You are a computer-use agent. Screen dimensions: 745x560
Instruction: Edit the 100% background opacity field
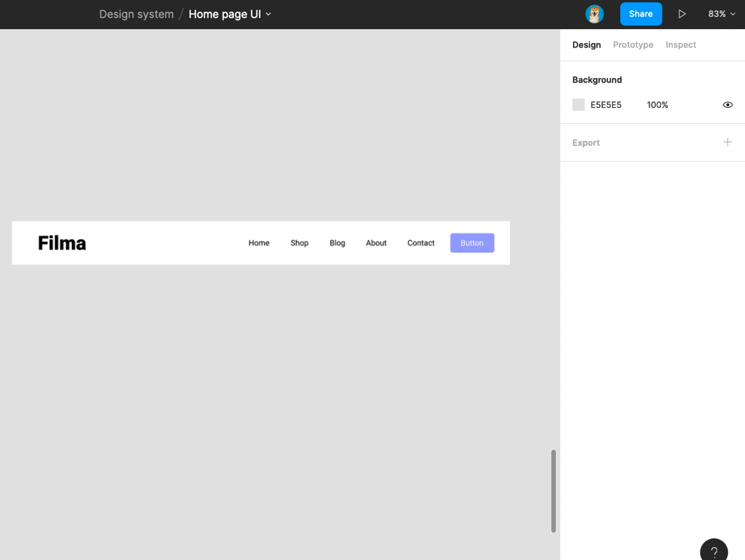pyautogui.click(x=657, y=105)
